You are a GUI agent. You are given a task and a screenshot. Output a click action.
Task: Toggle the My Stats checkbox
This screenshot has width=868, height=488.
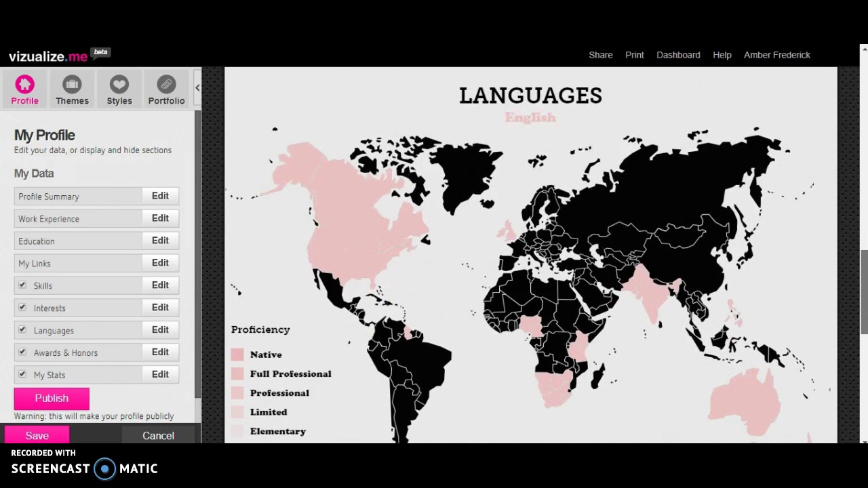click(22, 375)
